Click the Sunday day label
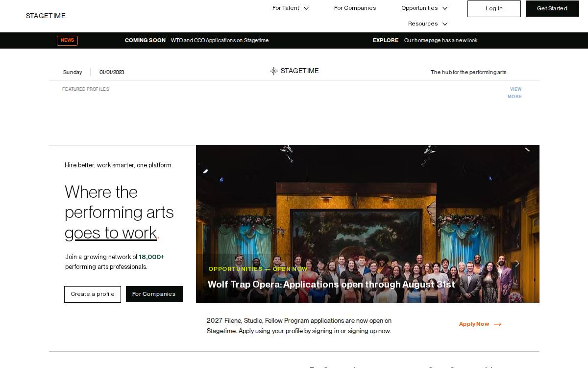This screenshot has height=368, width=588. click(x=73, y=72)
